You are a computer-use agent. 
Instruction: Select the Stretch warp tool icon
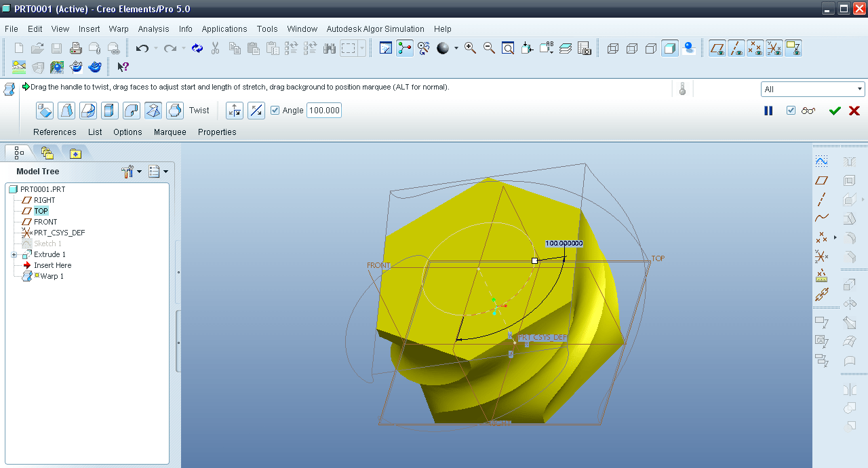coord(110,111)
